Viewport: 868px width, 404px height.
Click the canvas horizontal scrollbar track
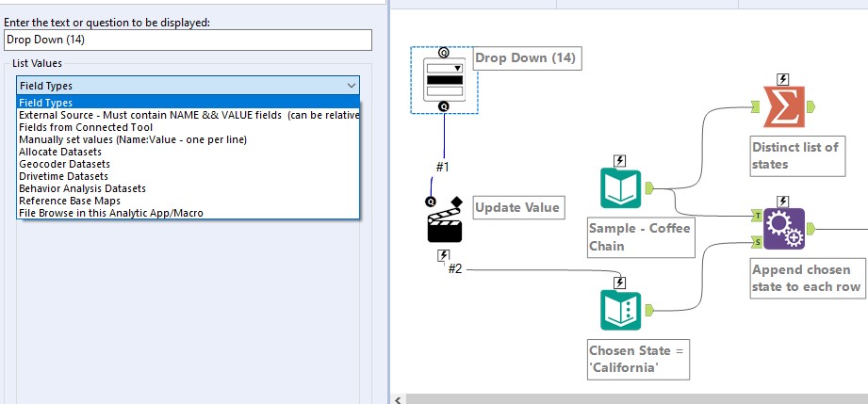pyautogui.click(x=636, y=399)
